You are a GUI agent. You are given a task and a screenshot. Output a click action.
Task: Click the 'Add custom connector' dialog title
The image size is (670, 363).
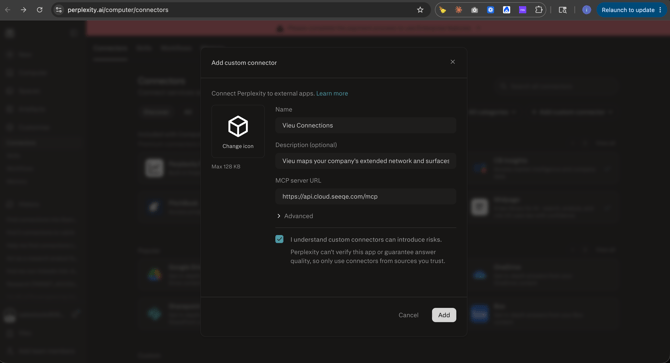pos(244,63)
